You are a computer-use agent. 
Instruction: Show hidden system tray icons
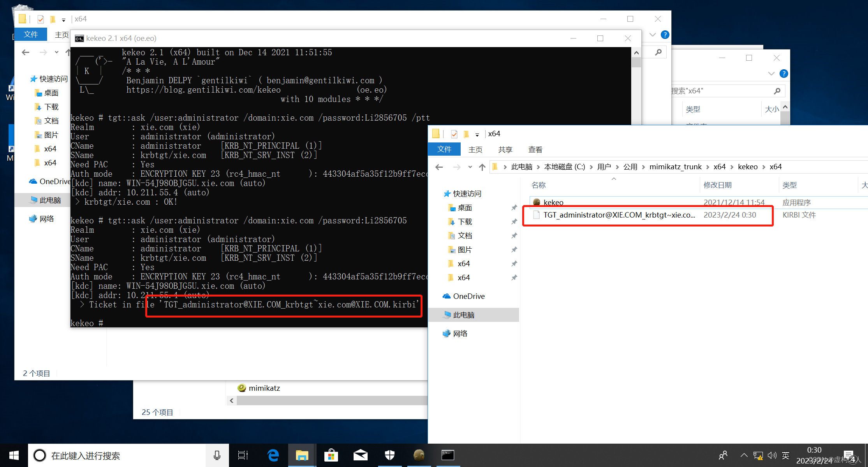(744, 455)
